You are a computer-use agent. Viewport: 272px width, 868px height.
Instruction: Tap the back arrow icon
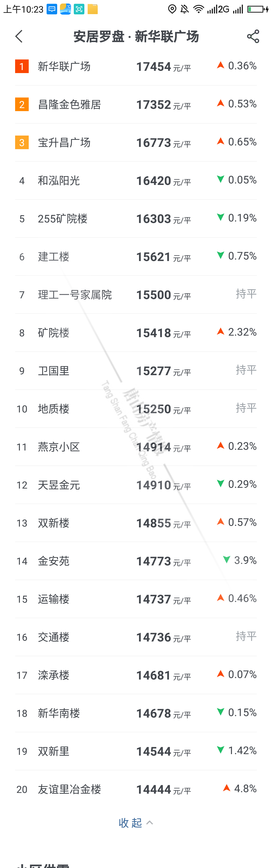click(x=19, y=36)
